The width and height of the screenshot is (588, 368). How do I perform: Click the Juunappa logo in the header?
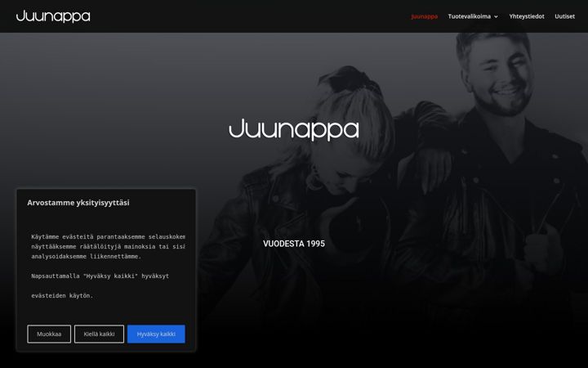(x=53, y=16)
